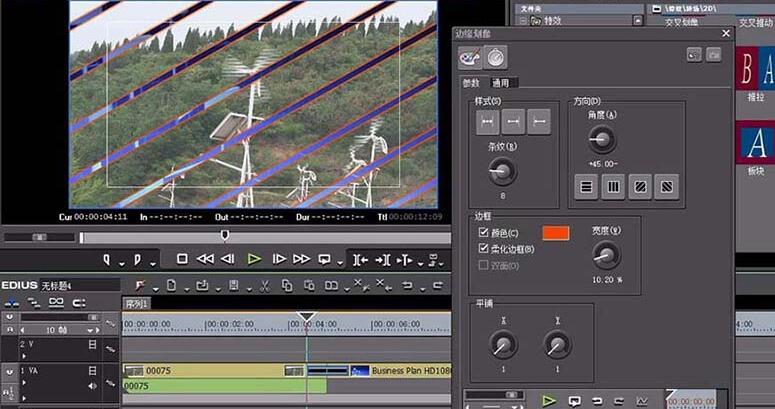Select the 序列1 sequence tab

(x=136, y=304)
